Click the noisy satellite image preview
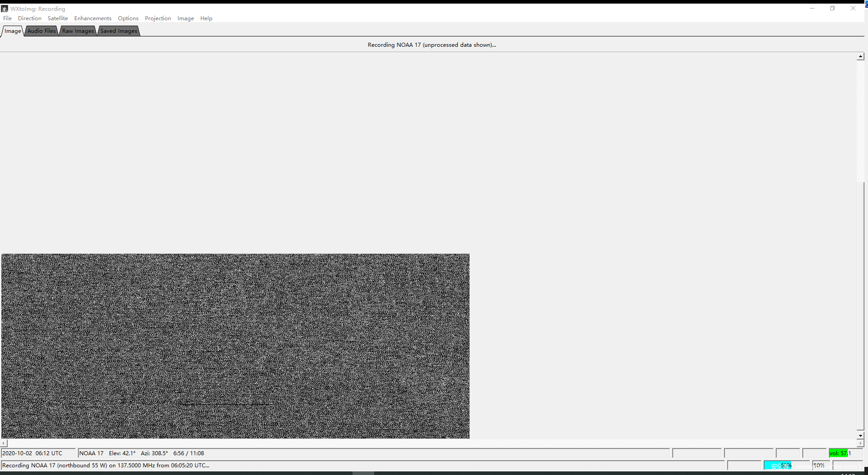 235,346
